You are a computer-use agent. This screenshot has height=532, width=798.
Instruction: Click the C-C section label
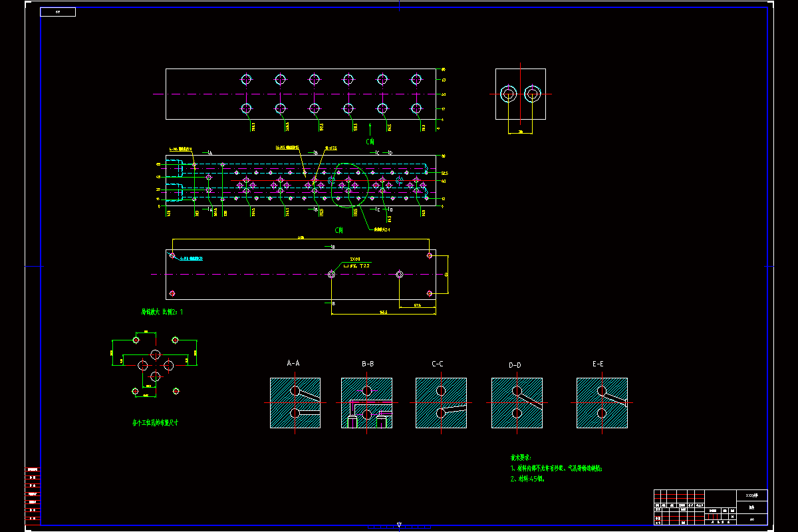(438, 364)
